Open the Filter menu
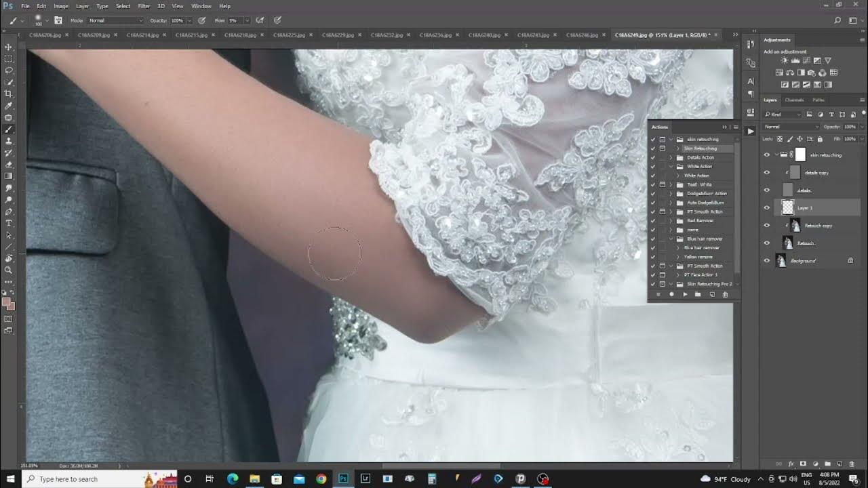The image size is (868, 488). (x=144, y=6)
